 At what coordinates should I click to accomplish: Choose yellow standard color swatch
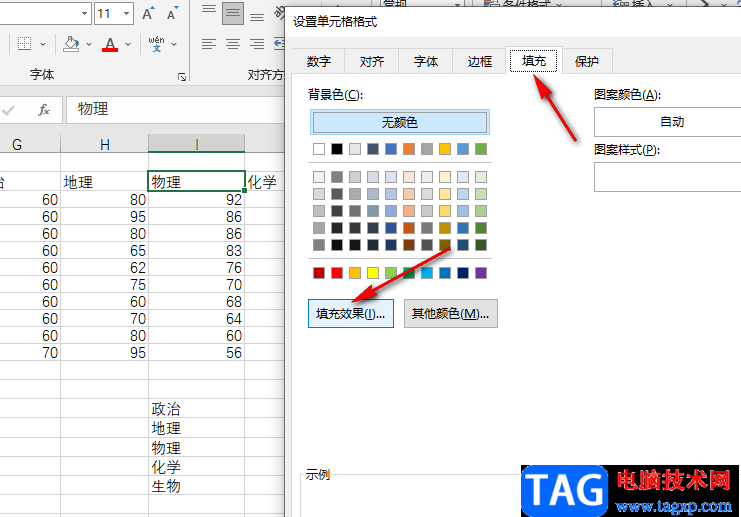[373, 273]
